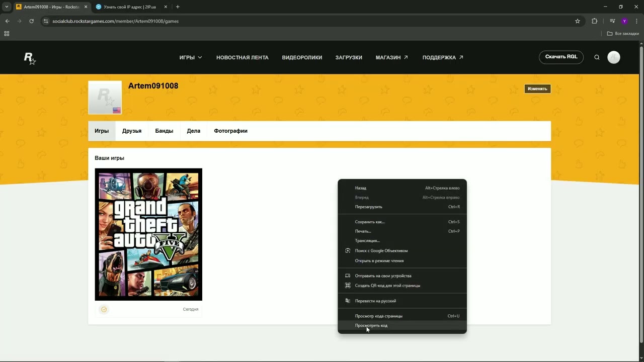
Task: Open the Все закладки bookmarks folder
Action: click(623, 34)
